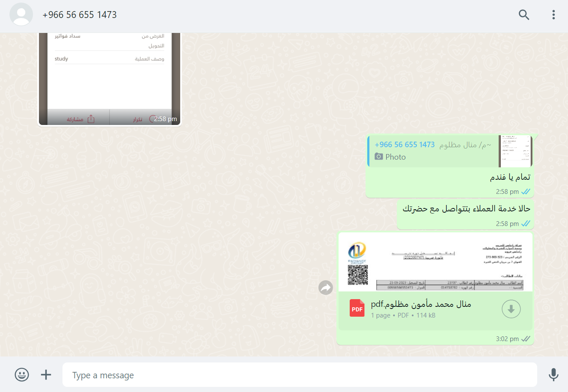Click the Type a message field
The image size is (568, 392).
300,375
